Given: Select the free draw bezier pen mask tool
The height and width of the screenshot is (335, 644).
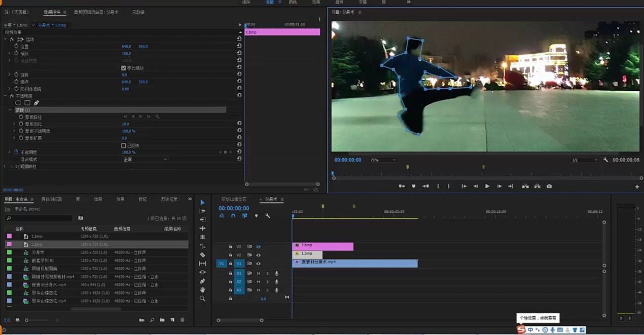Looking at the screenshot, I should (x=37, y=103).
